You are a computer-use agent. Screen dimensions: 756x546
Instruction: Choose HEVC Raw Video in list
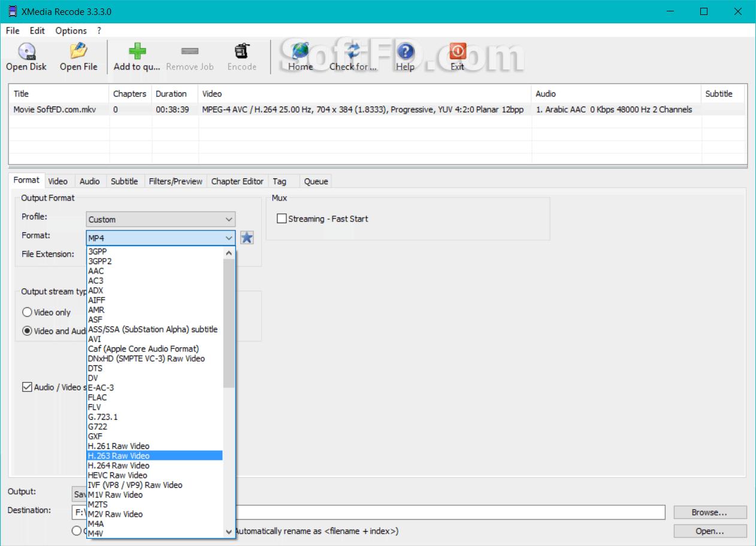coord(155,475)
